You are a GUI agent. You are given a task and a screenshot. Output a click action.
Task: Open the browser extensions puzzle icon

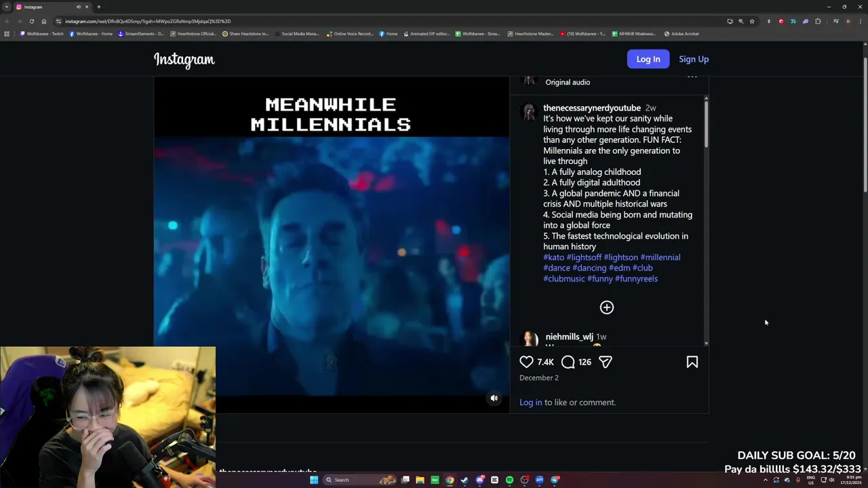point(818,21)
